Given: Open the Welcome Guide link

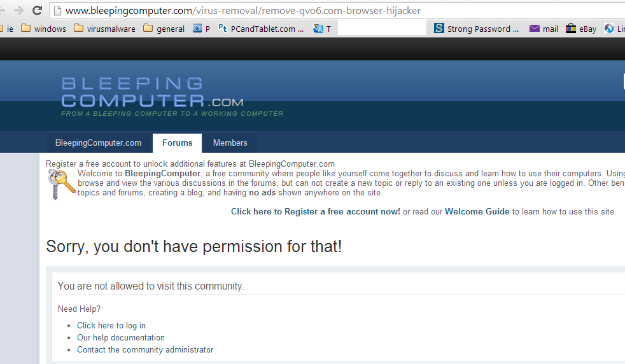Looking at the screenshot, I should click(x=477, y=211).
